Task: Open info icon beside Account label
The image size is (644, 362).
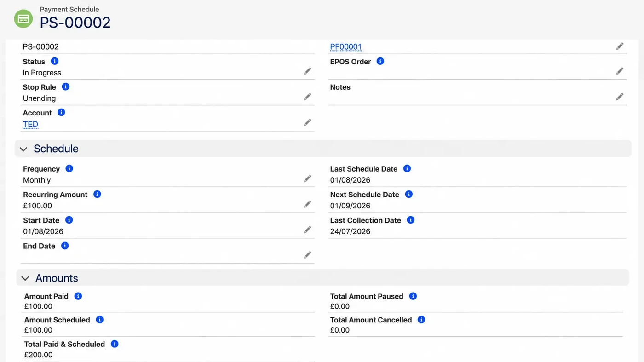Action: point(61,112)
